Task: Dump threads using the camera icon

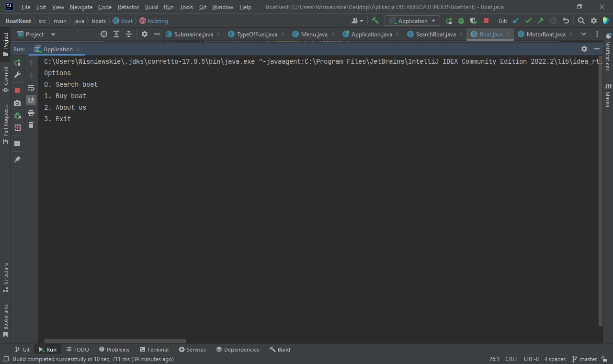Action: pos(17,103)
